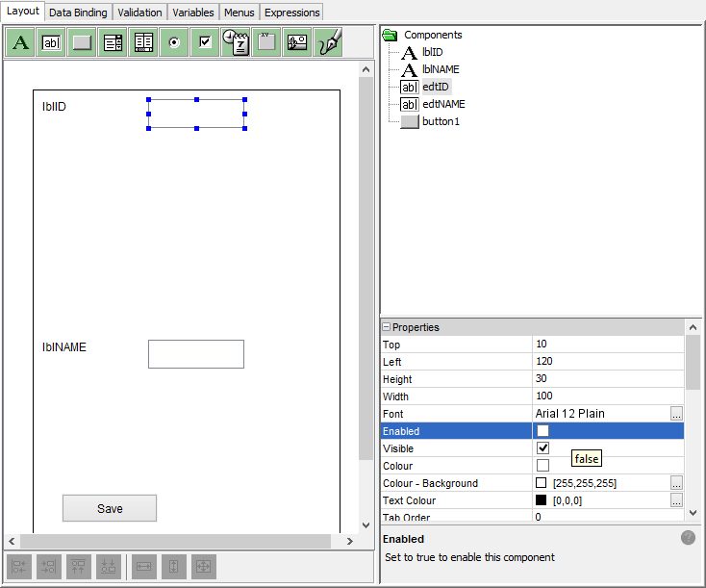Uncheck the Visible property checkbox

[x=542, y=448]
